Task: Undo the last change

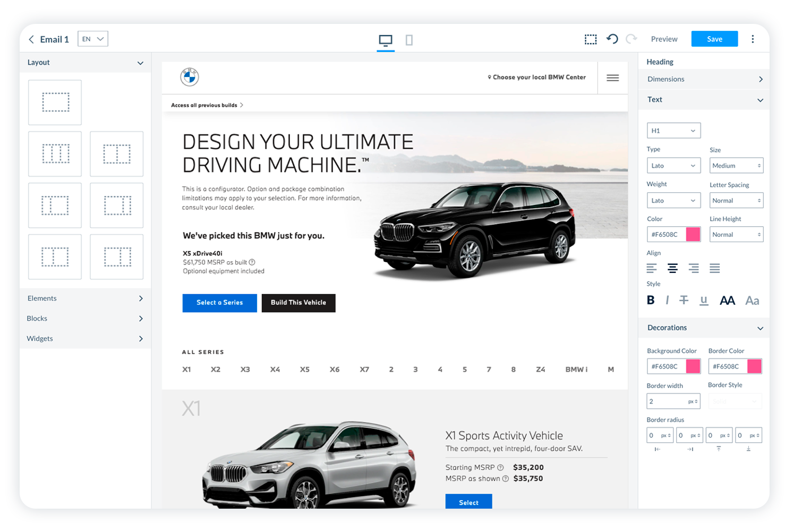Action: point(612,39)
